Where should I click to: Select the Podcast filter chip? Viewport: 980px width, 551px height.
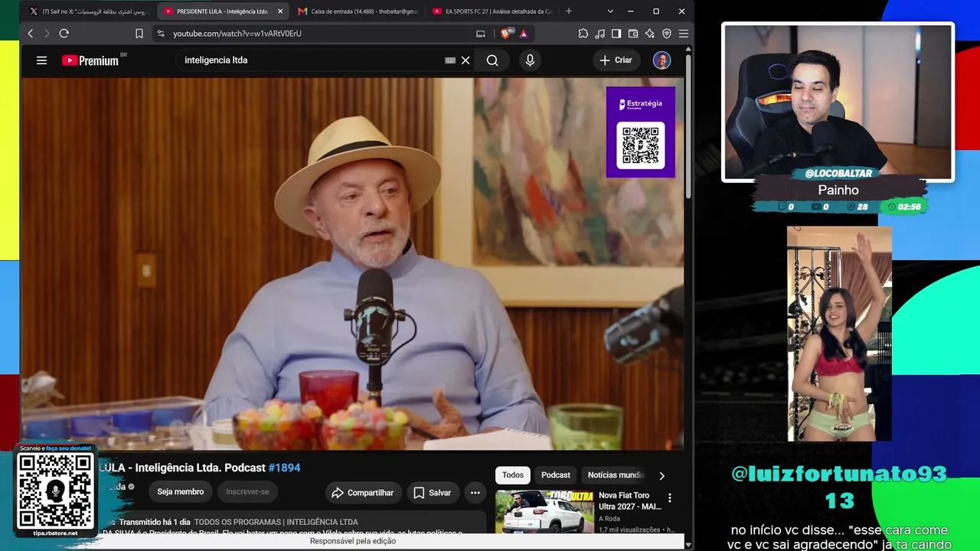(556, 475)
